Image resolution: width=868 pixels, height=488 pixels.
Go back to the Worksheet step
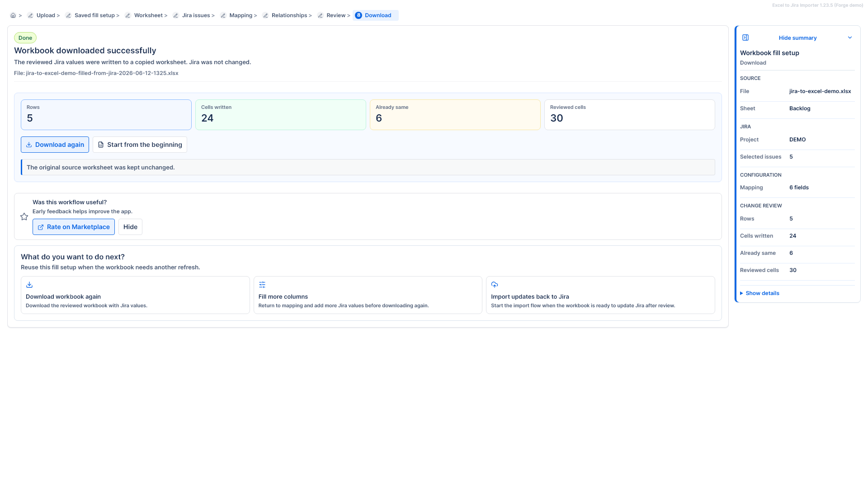148,15
